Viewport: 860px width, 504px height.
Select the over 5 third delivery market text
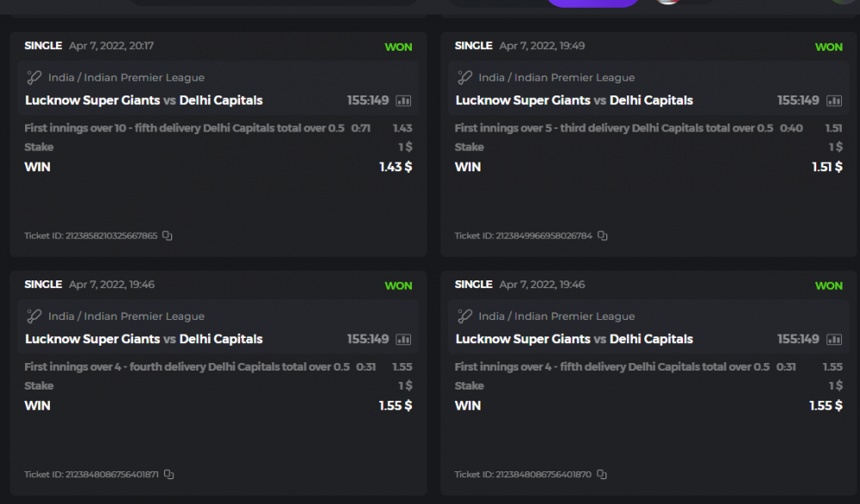[x=614, y=128]
